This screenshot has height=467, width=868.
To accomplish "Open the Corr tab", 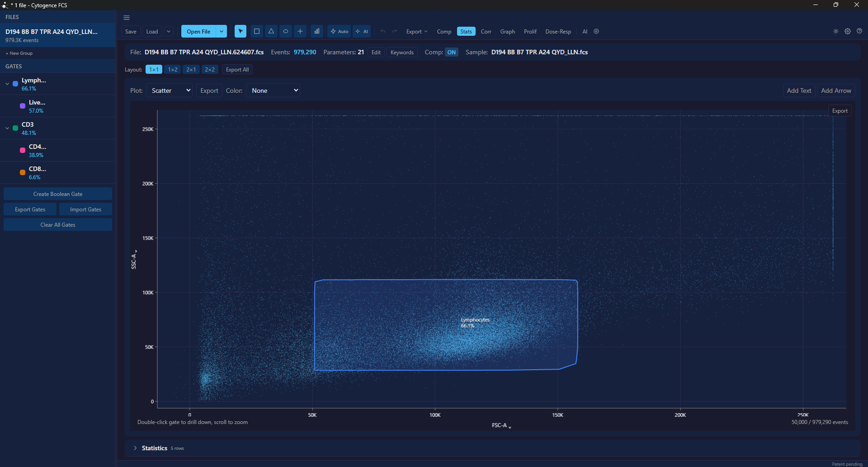I will [486, 31].
